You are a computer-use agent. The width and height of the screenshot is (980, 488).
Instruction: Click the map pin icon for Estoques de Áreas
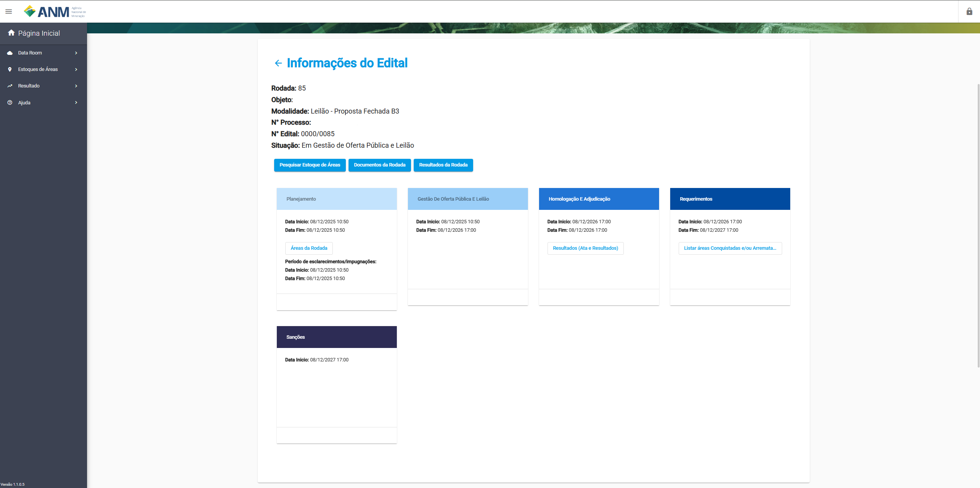[10, 69]
